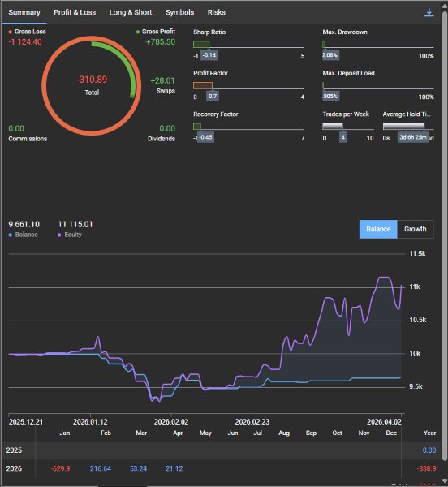Screen dimensions: 448x487
Task: Click the -310.89 Total in donut chart
Action: pyautogui.click(x=92, y=80)
